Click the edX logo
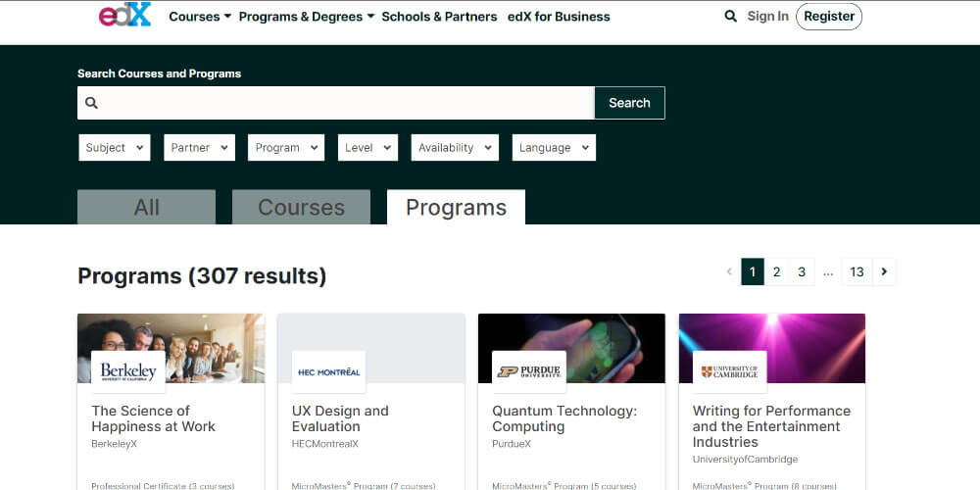Viewport: 980px width, 490px height. 125,15
